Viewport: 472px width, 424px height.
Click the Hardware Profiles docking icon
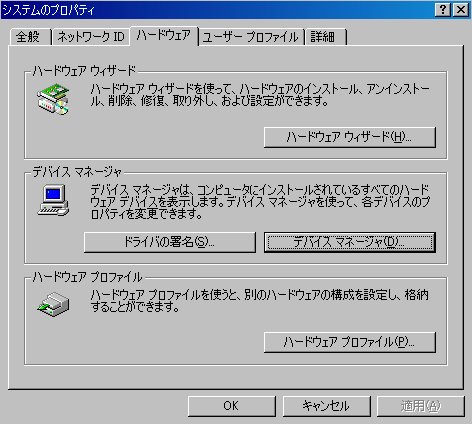(x=53, y=304)
